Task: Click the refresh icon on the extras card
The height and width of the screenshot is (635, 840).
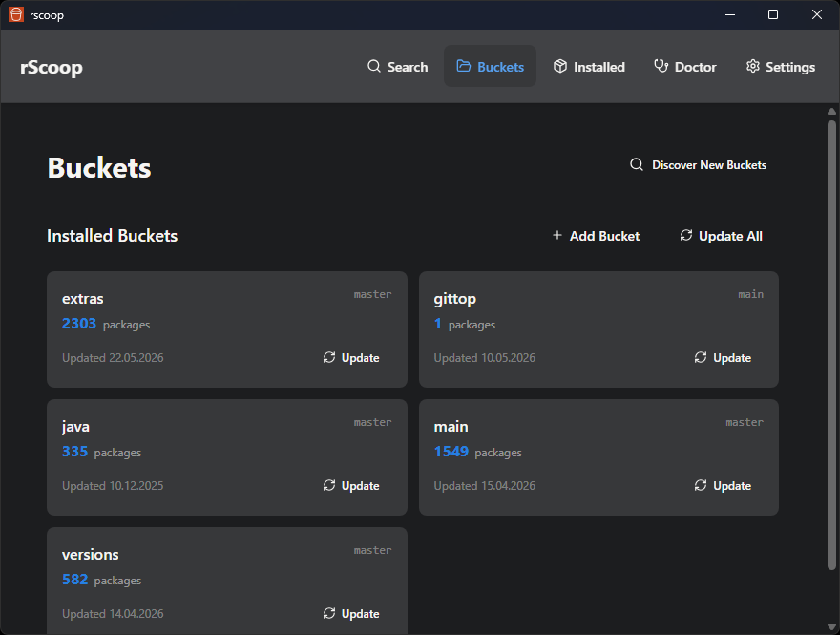Action: [x=329, y=357]
